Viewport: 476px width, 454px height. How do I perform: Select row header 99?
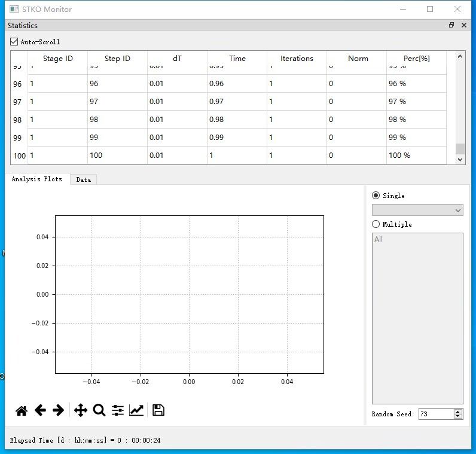(x=19, y=138)
